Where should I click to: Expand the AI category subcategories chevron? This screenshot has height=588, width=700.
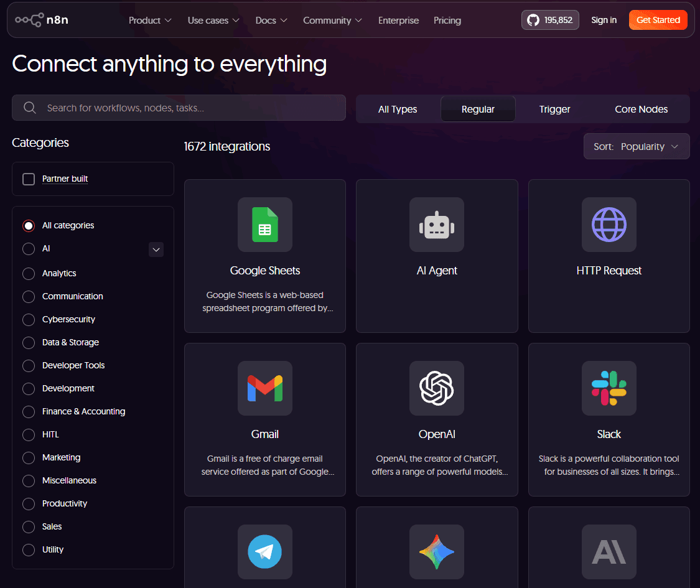coord(156,250)
